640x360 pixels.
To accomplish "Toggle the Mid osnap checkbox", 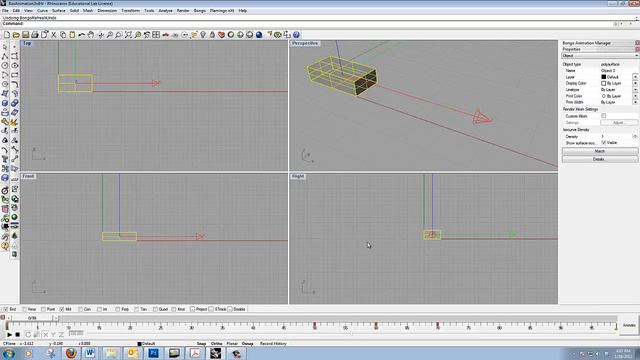I will pos(62,309).
